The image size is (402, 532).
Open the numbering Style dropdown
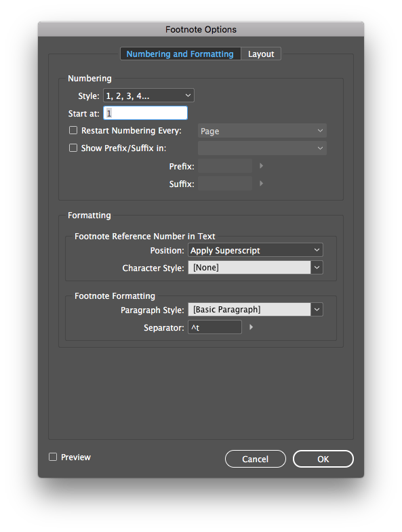148,96
